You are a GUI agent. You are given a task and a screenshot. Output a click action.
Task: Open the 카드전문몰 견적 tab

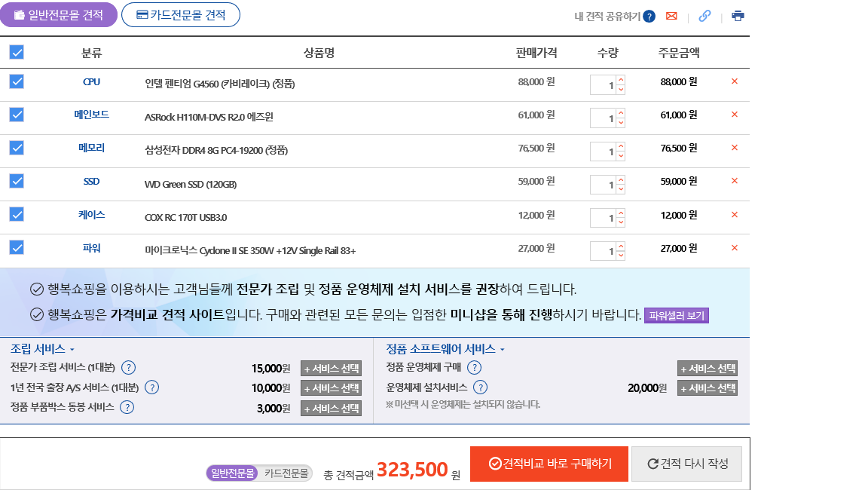pos(181,15)
